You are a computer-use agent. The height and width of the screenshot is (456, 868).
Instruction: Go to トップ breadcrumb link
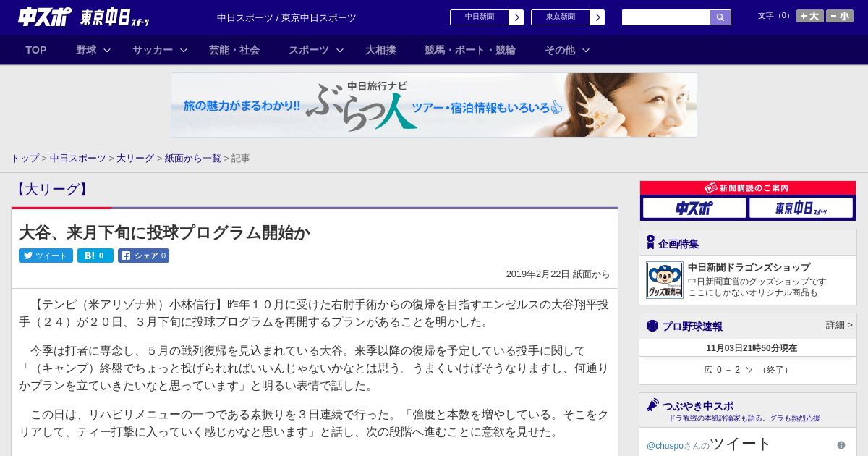(x=25, y=159)
